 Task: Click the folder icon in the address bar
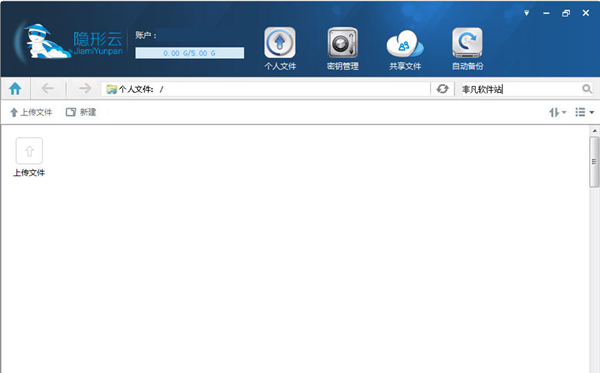coord(111,89)
